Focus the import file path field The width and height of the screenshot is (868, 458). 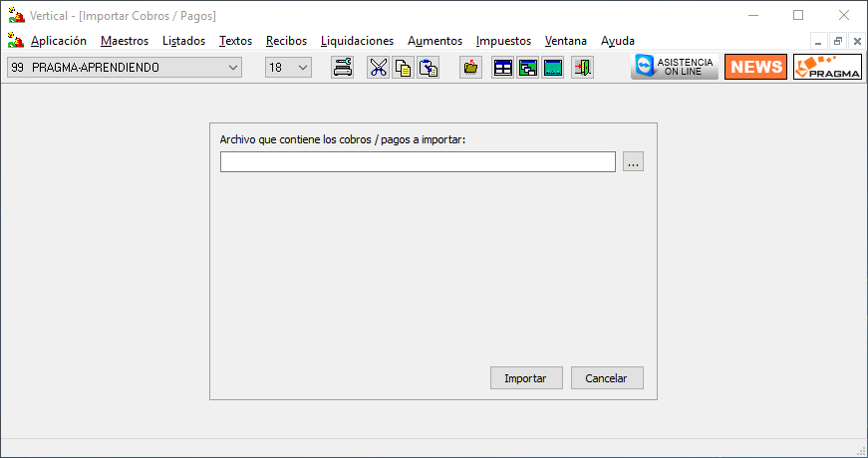[x=418, y=161]
